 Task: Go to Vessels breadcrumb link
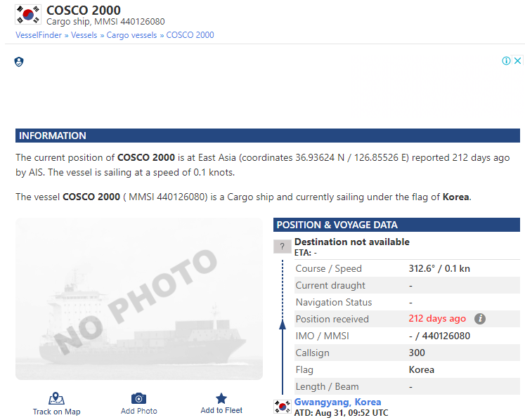(x=84, y=35)
